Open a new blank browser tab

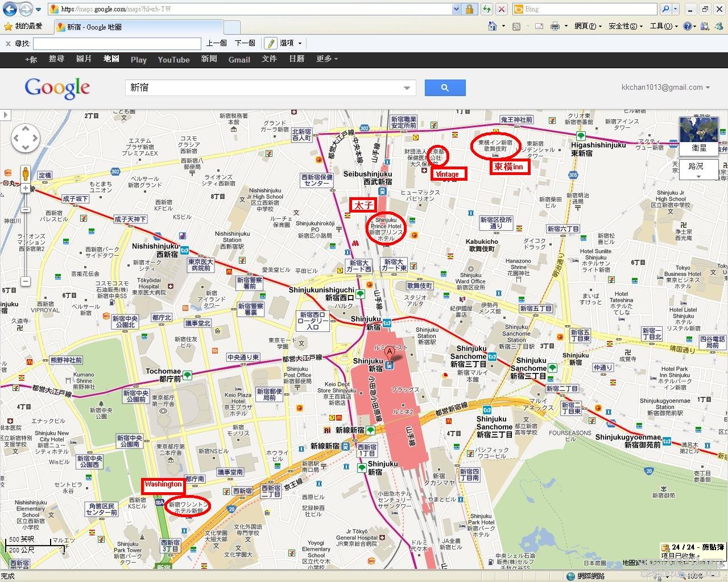coord(232,27)
